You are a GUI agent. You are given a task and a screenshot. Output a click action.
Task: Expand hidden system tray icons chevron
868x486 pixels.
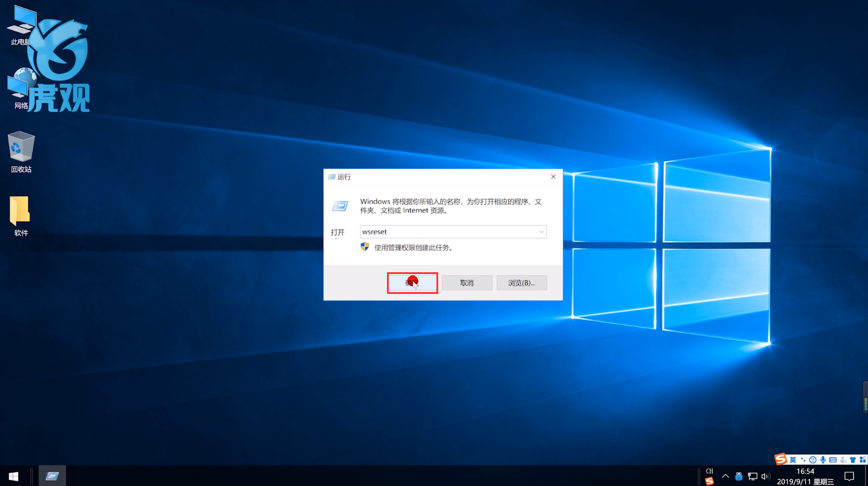coord(726,476)
